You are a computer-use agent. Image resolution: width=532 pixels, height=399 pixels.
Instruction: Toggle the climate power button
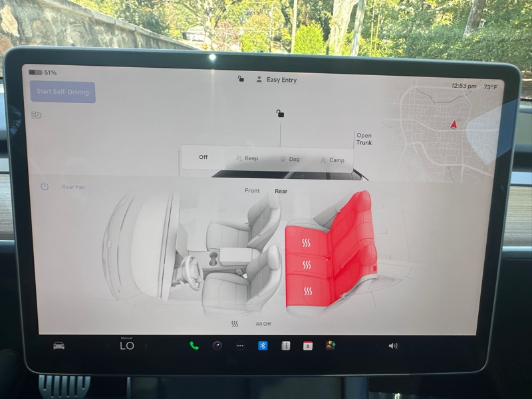[45, 187]
